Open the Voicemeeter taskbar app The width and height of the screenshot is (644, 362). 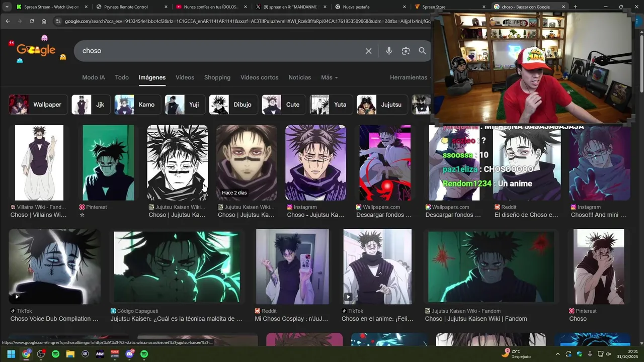[x=115, y=354]
